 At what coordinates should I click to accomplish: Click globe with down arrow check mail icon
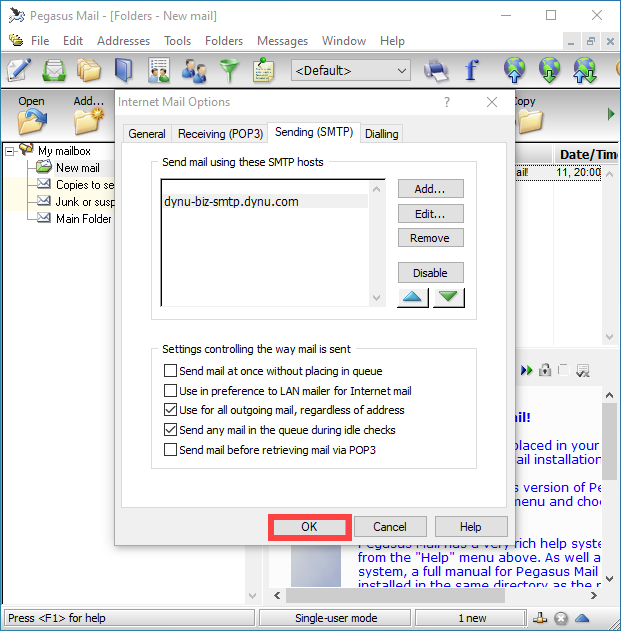click(549, 70)
